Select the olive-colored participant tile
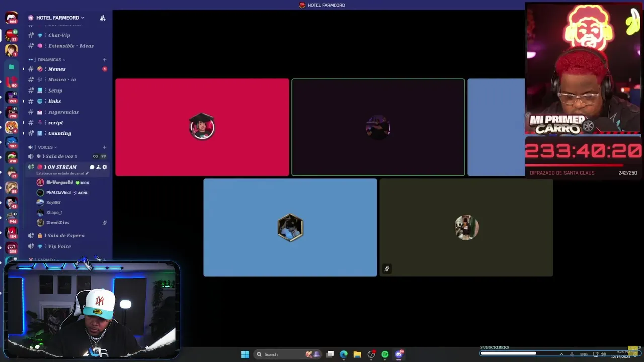Viewport: 644px width, 362px height. click(466, 228)
